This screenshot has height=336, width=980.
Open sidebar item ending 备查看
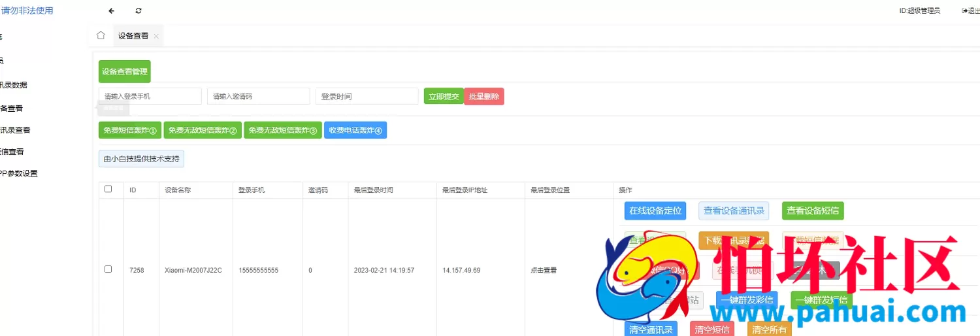click(x=12, y=109)
